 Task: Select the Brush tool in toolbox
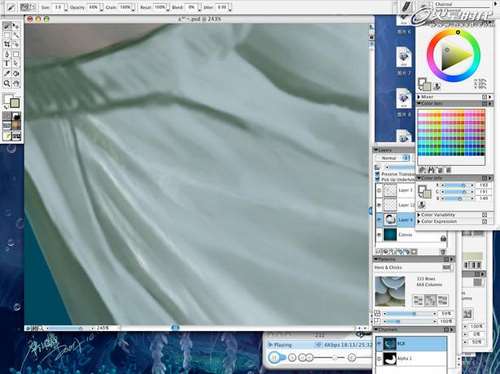pyautogui.click(x=7, y=26)
